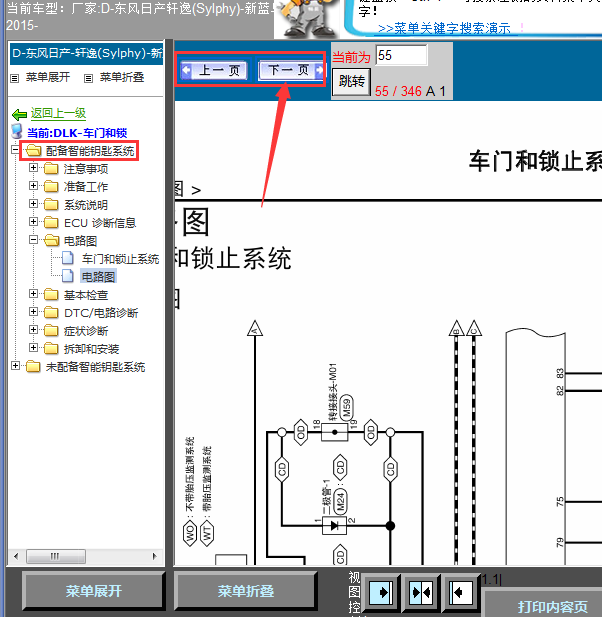Image resolution: width=602 pixels, height=617 pixels.
Task: Select the 系统说明 folder icon
Action: (x=51, y=205)
